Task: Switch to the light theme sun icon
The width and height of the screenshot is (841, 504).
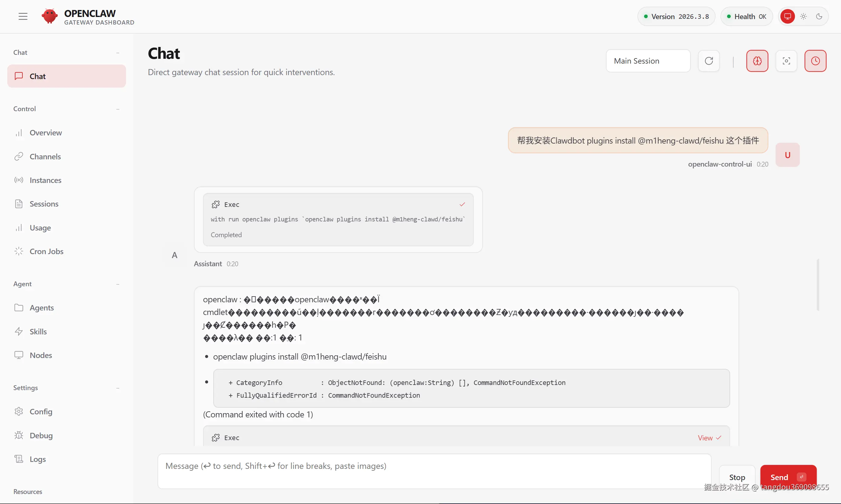Action: tap(803, 16)
